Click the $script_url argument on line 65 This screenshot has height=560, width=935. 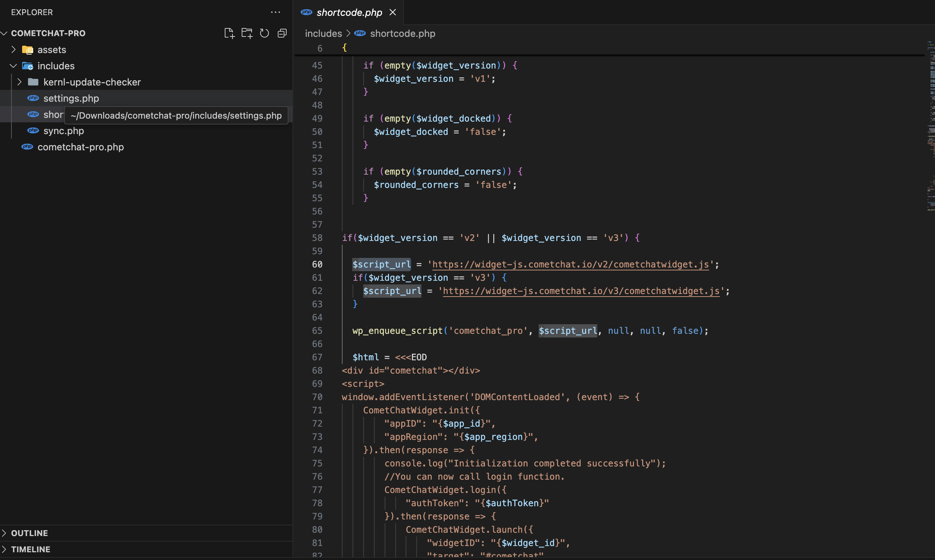[x=568, y=331]
